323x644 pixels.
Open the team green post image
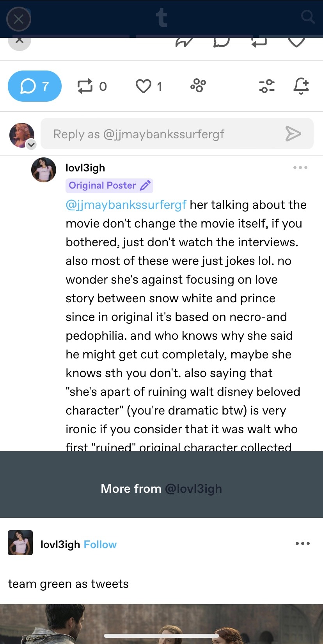pos(161,623)
